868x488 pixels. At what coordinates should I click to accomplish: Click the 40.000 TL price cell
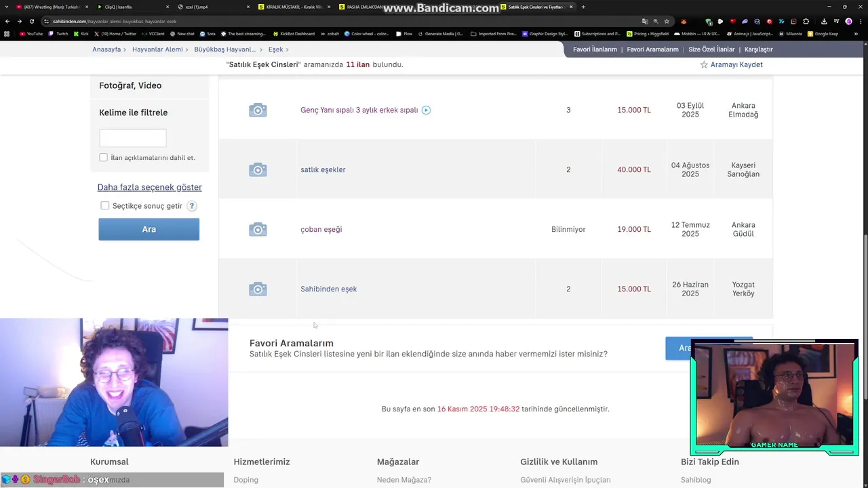(634, 170)
